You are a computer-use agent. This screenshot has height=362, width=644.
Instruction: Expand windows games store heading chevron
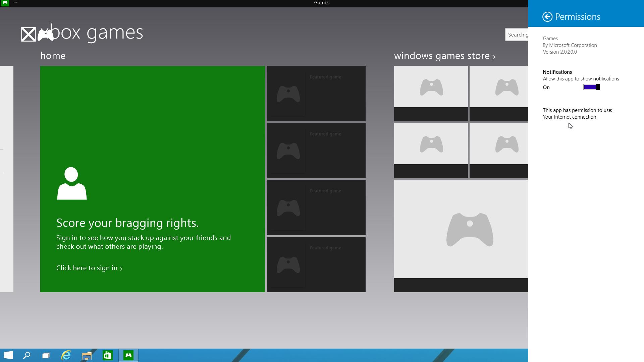(494, 57)
